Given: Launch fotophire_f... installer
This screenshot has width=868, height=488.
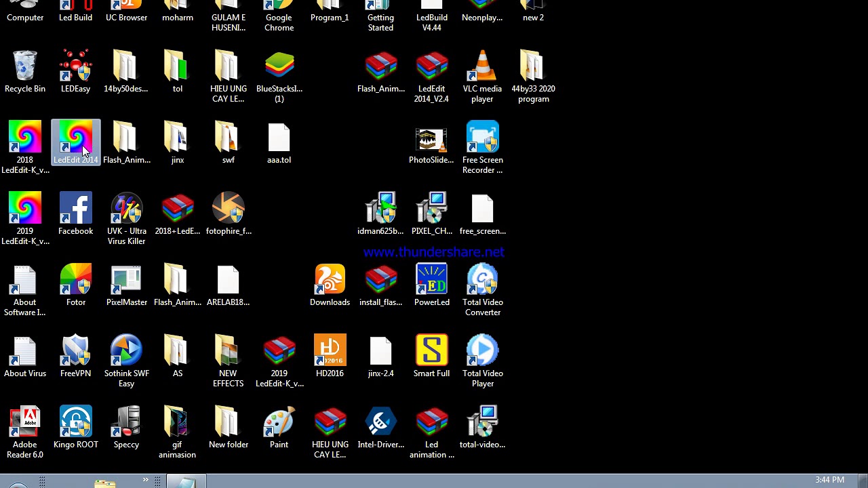Looking at the screenshot, I should [x=229, y=214].
